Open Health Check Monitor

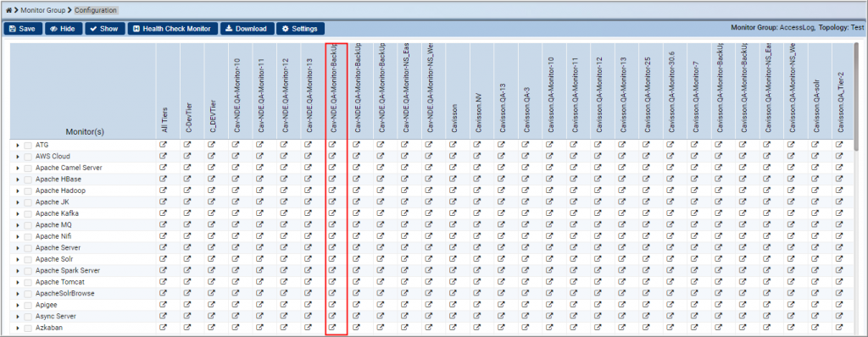click(172, 29)
